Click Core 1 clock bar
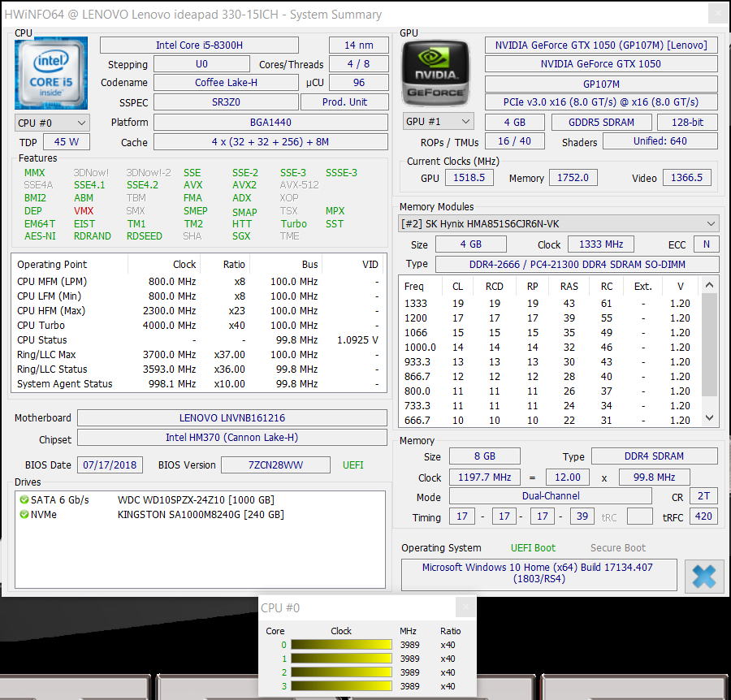This screenshot has height=700, width=731. pos(341,659)
